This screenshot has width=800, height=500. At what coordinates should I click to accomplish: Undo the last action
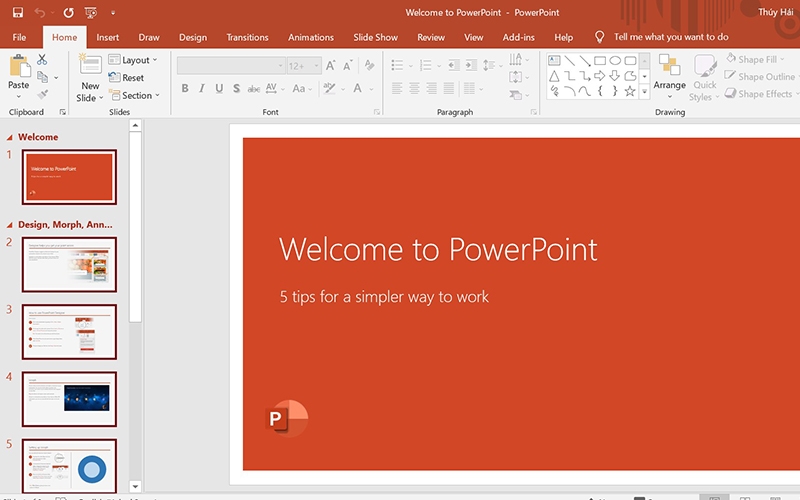[x=39, y=12]
